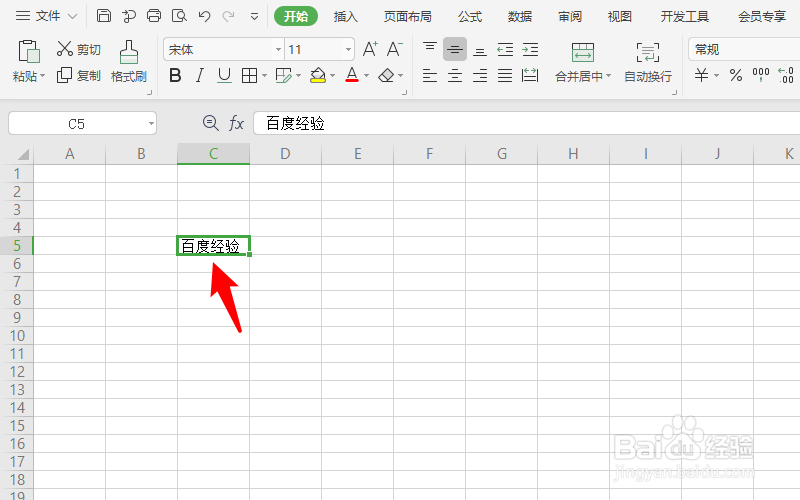Click the 复制 copy button

coord(79,76)
